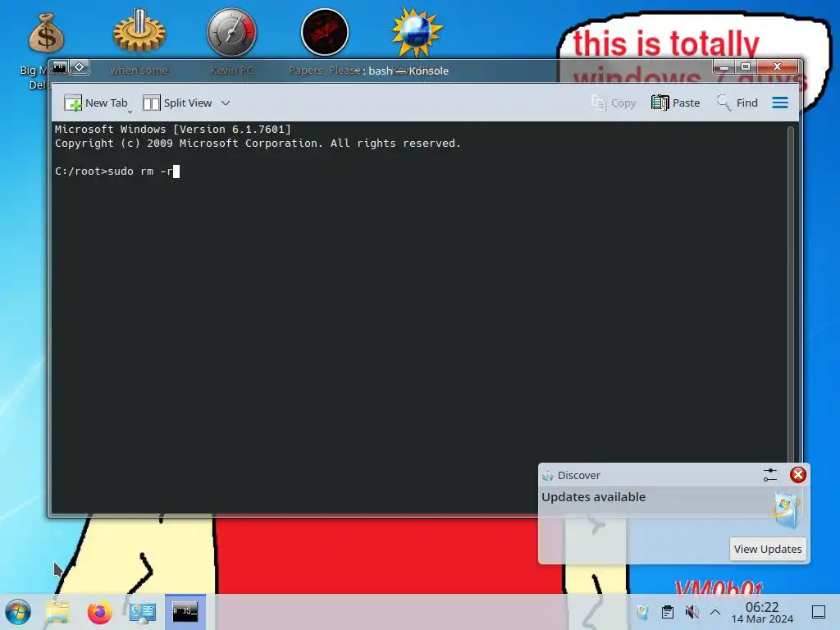The width and height of the screenshot is (840, 630).
Task: Expand the Split View dropdown arrow
Action: coord(226,103)
